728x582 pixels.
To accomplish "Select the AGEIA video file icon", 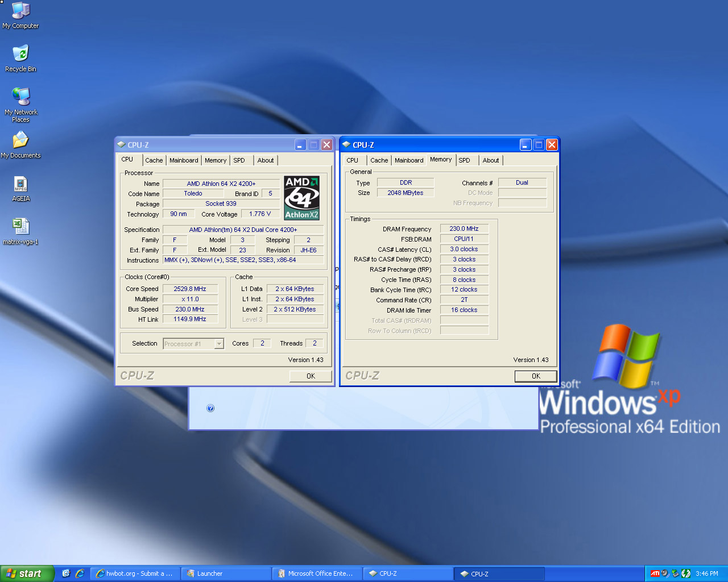I will [x=20, y=189].
